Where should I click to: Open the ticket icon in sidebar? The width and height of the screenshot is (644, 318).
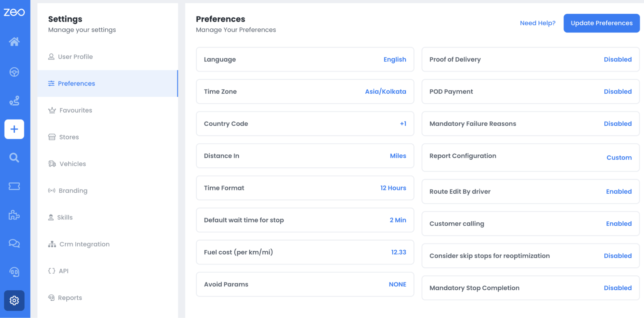click(x=14, y=186)
